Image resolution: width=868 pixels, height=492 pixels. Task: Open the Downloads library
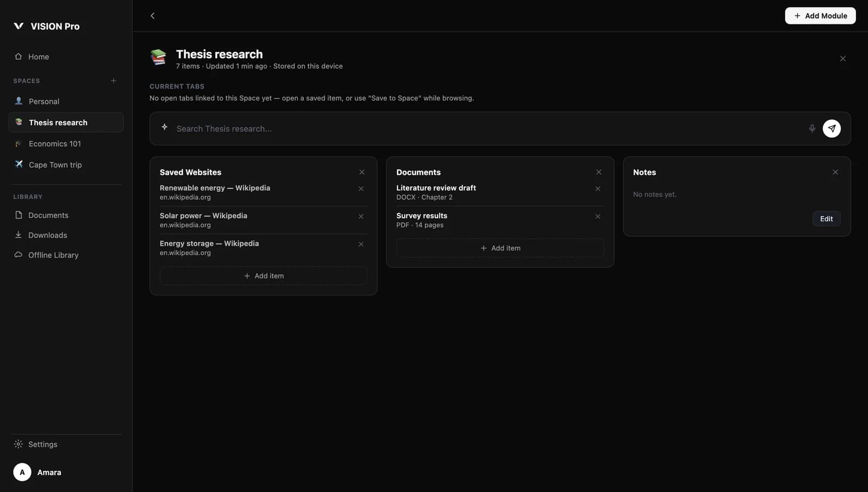pos(66,235)
